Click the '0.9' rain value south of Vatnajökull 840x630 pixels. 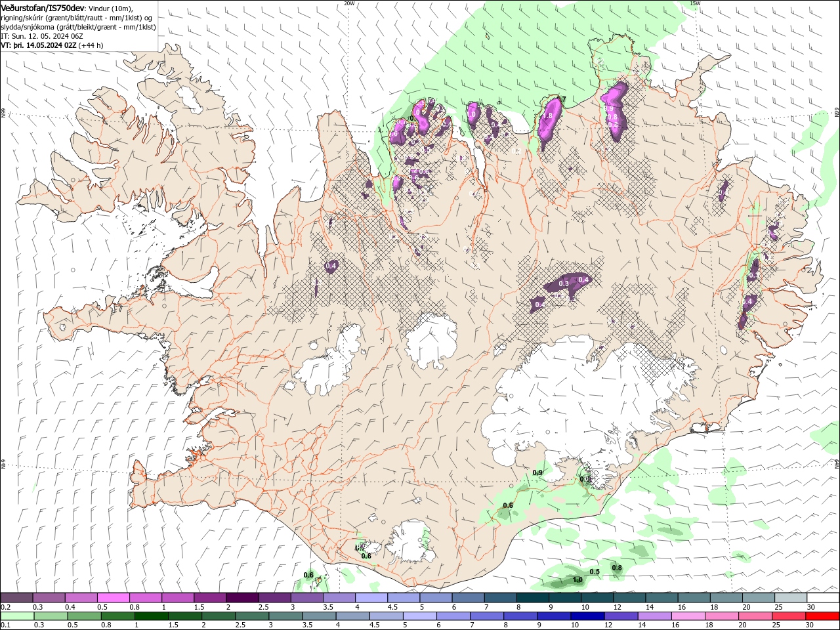[537, 472]
